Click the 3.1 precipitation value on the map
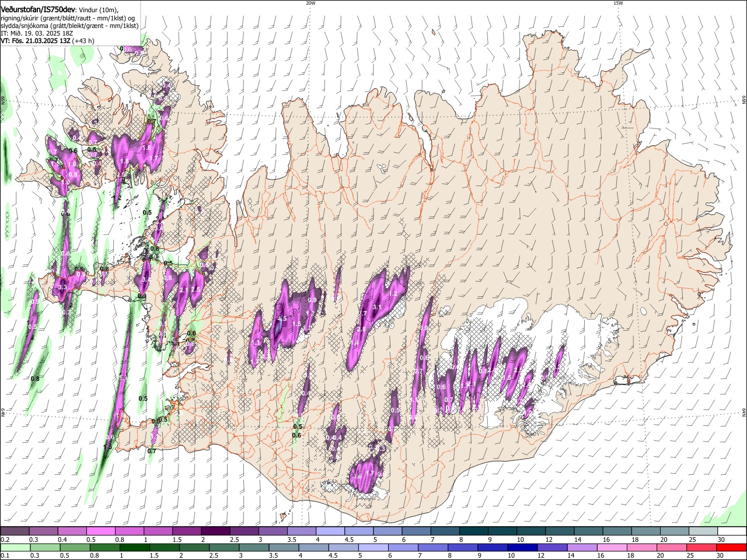Screen dimensions: 747x560 [x=376, y=307]
